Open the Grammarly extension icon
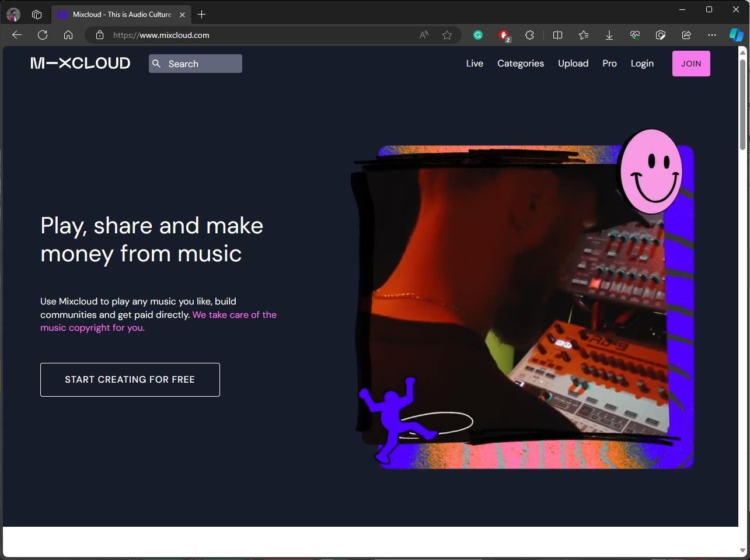Screen dimensions: 750x560 point(478,35)
